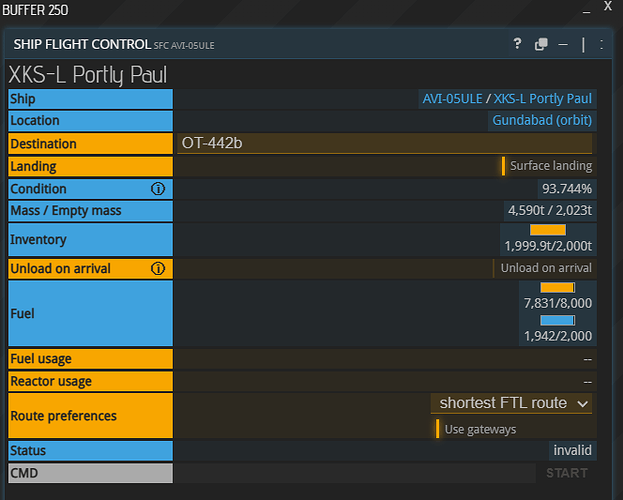Click the horizontal split dash icon
This screenshot has width=623, height=500.
pyautogui.click(x=563, y=45)
